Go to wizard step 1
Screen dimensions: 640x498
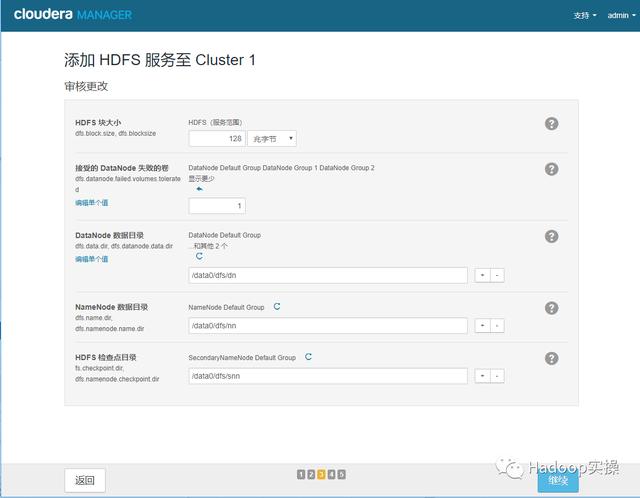click(301, 474)
